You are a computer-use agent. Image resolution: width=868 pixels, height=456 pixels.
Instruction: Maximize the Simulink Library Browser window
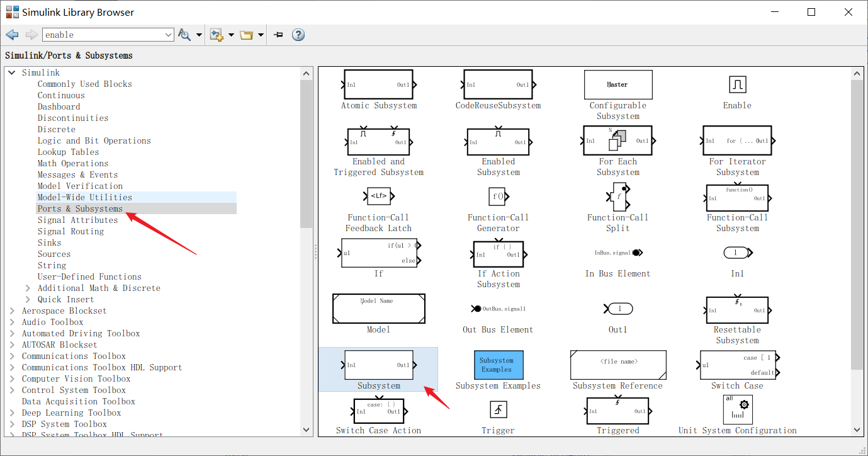click(x=811, y=12)
